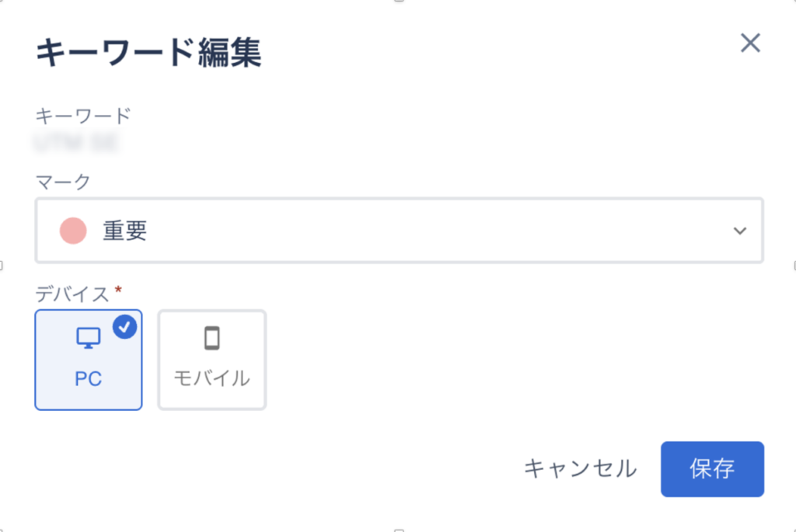
Task: Select the モバイル device card
Action: coord(211,360)
